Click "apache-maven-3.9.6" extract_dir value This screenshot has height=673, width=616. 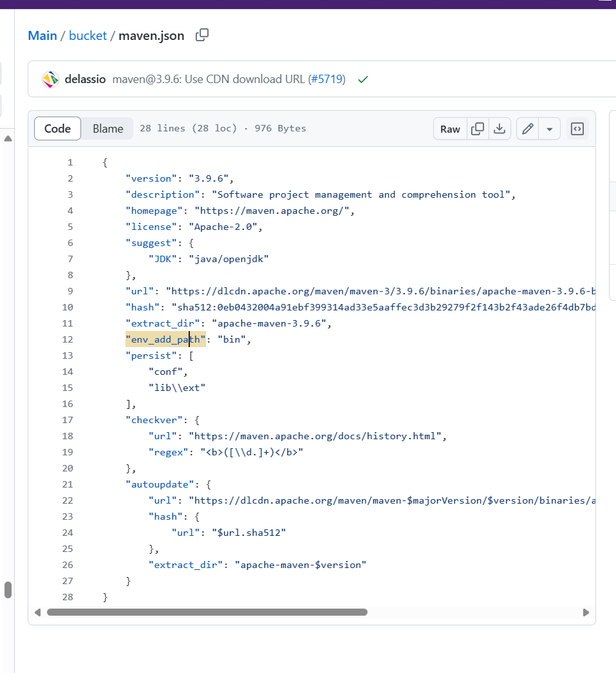[x=269, y=323]
